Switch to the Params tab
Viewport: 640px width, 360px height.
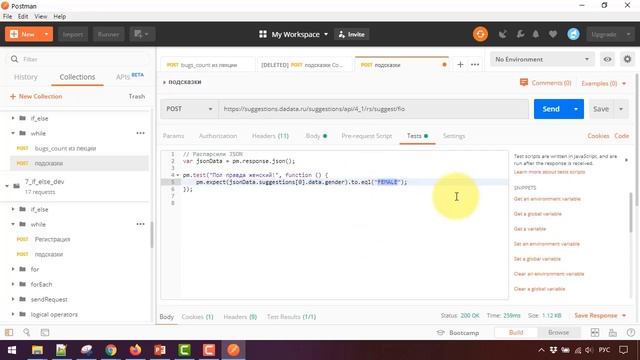[173, 136]
